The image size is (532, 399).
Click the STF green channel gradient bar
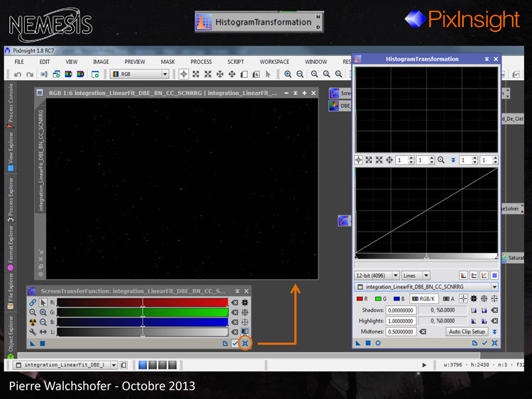(x=143, y=313)
